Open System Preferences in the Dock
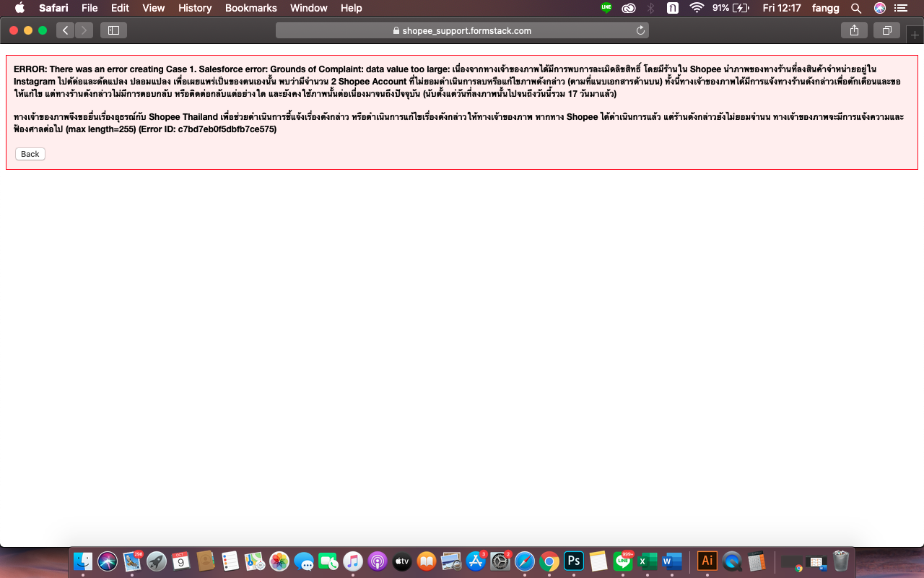This screenshot has height=578, width=924. pos(500,561)
